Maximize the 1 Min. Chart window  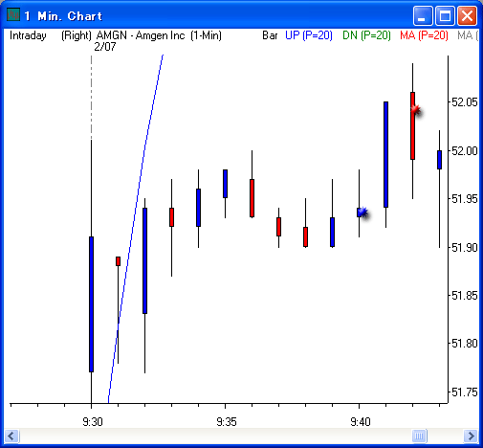pyautogui.click(x=445, y=15)
